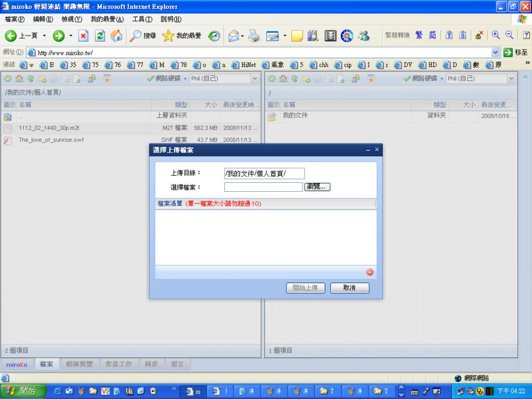Open the 搜尋 search toolbar button
532x399 pixels.
click(x=143, y=35)
